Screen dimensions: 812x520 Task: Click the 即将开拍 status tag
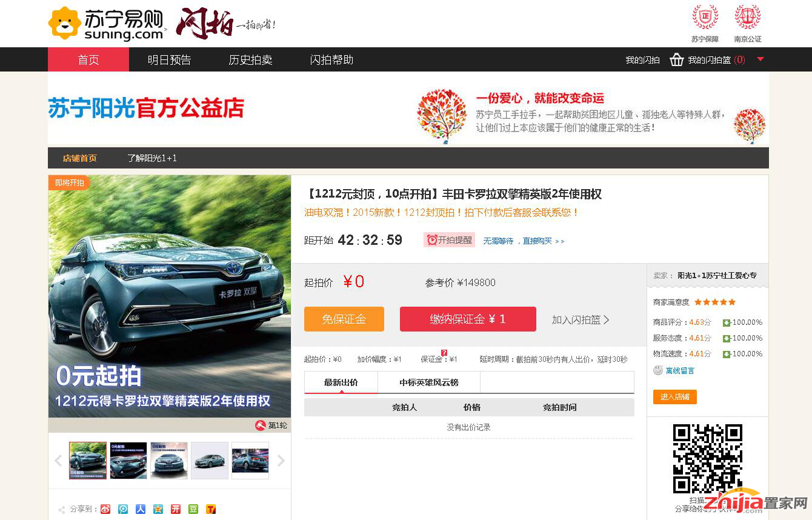coord(69,182)
